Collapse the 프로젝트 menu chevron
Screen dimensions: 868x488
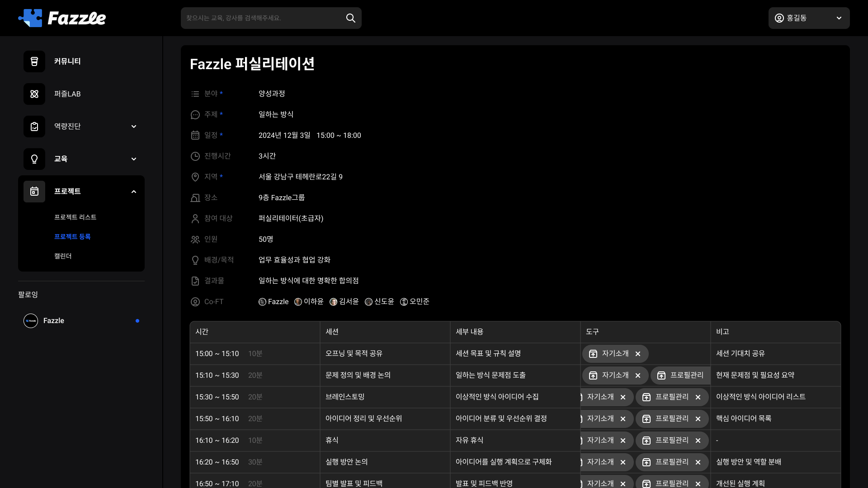(134, 192)
